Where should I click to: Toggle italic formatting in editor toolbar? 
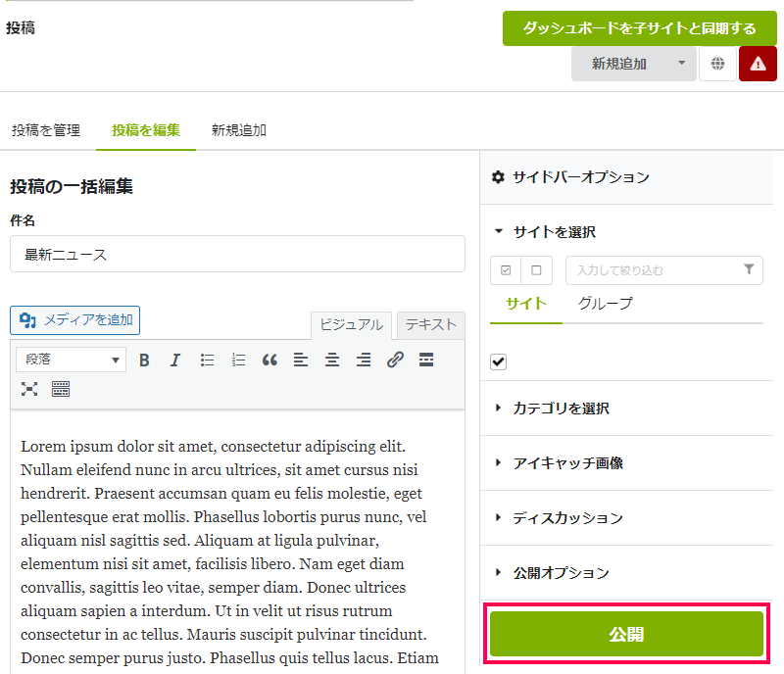(x=175, y=360)
